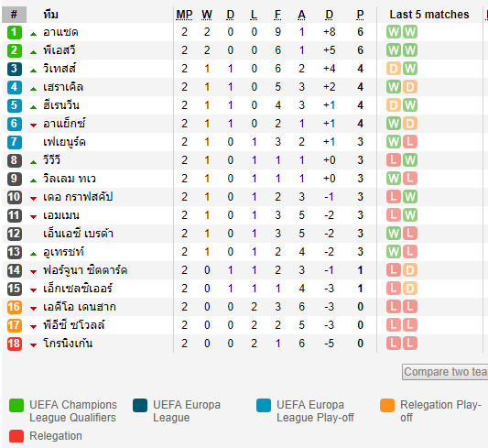Click the red rank 18 badge

pos(15,344)
